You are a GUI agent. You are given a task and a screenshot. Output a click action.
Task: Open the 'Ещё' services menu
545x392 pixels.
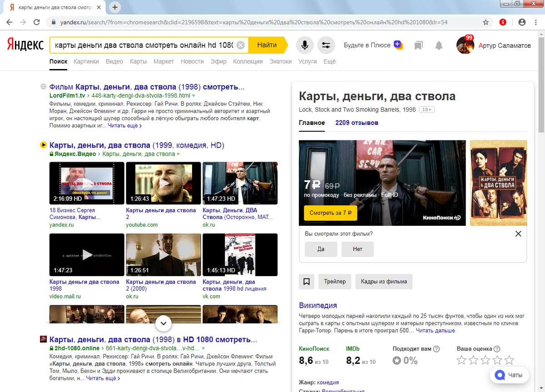(x=330, y=61)
